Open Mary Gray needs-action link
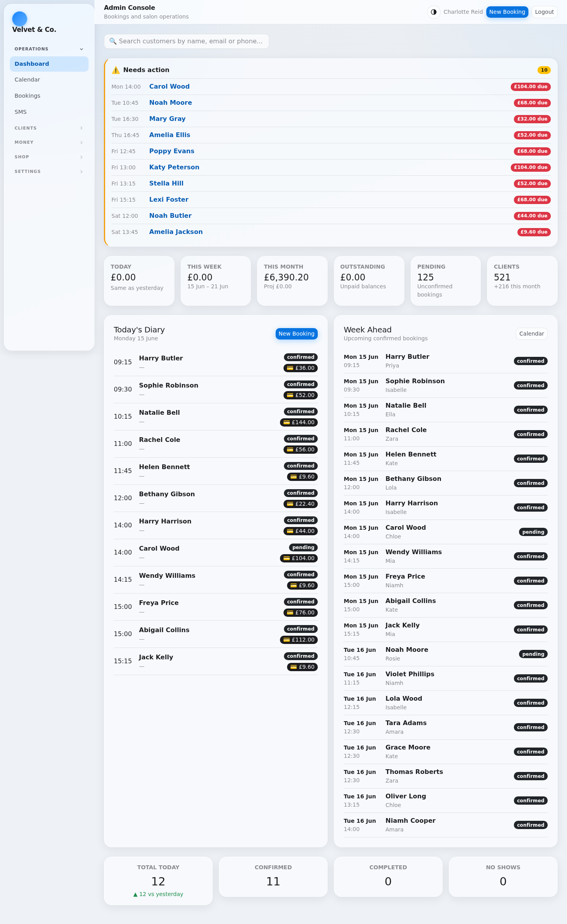 (167, 119)
